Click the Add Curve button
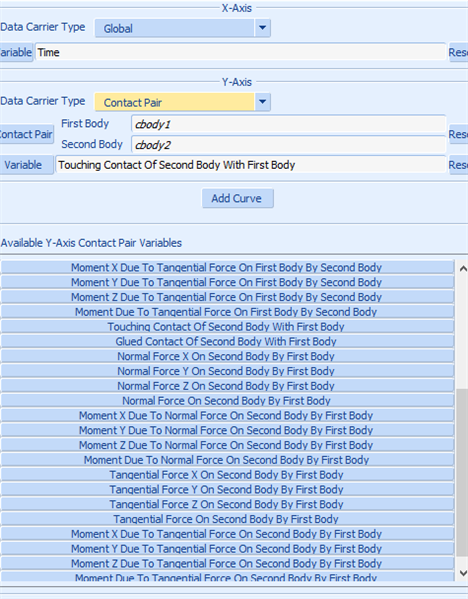This screenshot has width=468, height=599. [238, 198]
